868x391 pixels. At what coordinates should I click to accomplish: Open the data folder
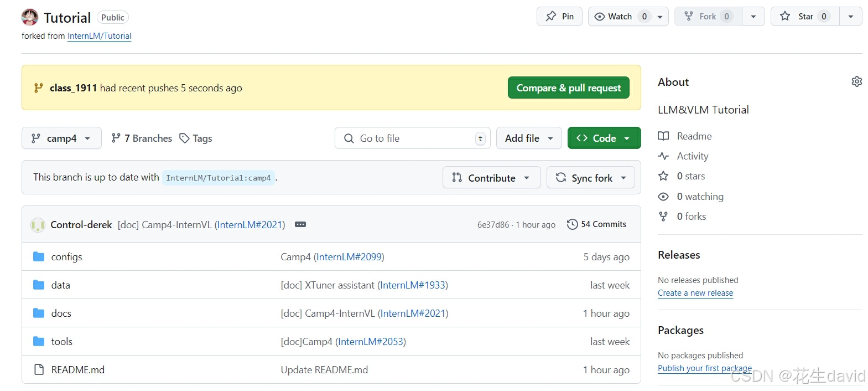coord(60,285)
